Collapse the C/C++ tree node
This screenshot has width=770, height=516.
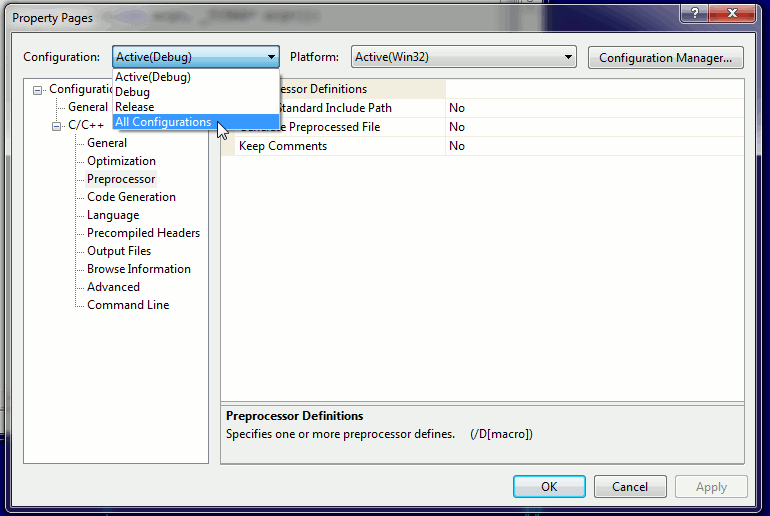pos(57,126)
